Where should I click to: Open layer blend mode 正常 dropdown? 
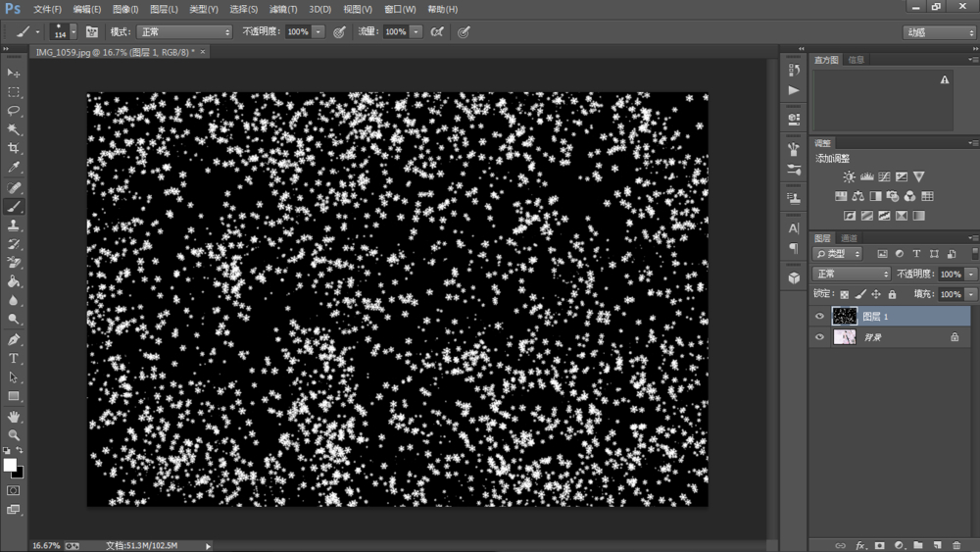[852, 274]
